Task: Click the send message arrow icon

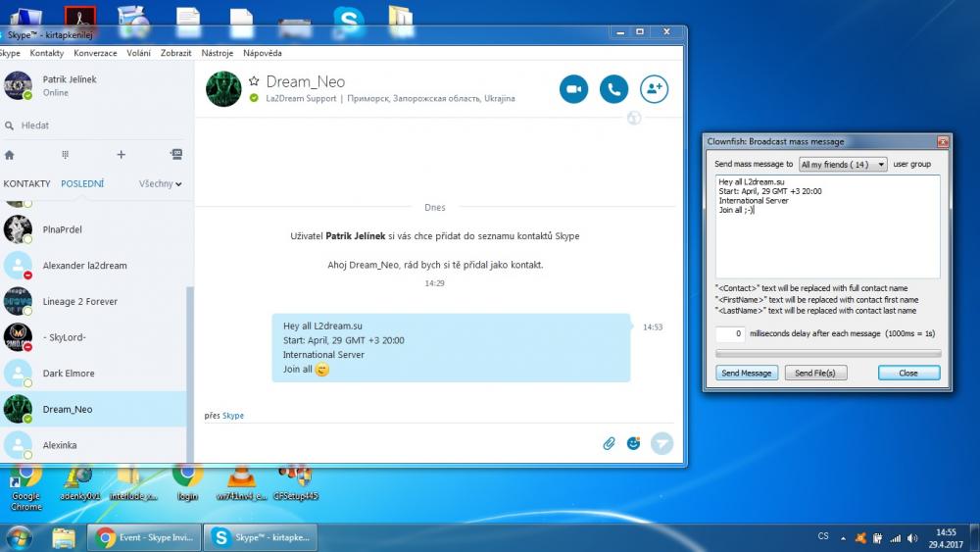Action: 662,443
